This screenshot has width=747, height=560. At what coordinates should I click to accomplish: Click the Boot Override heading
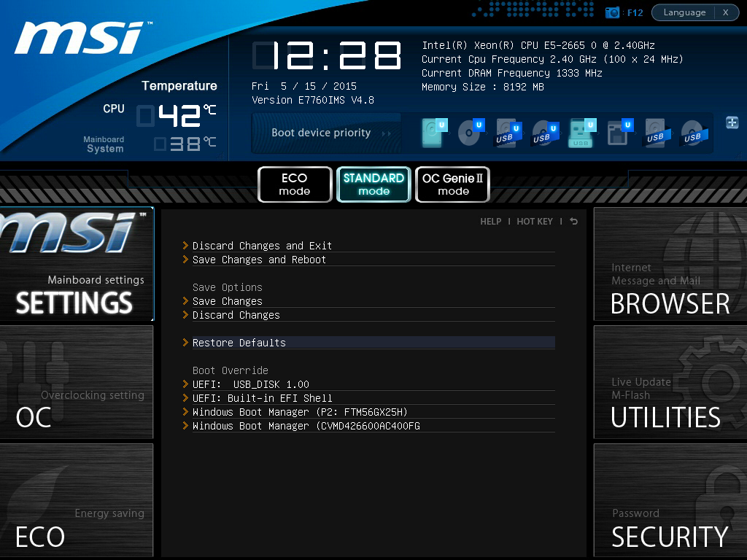[230, 370]
